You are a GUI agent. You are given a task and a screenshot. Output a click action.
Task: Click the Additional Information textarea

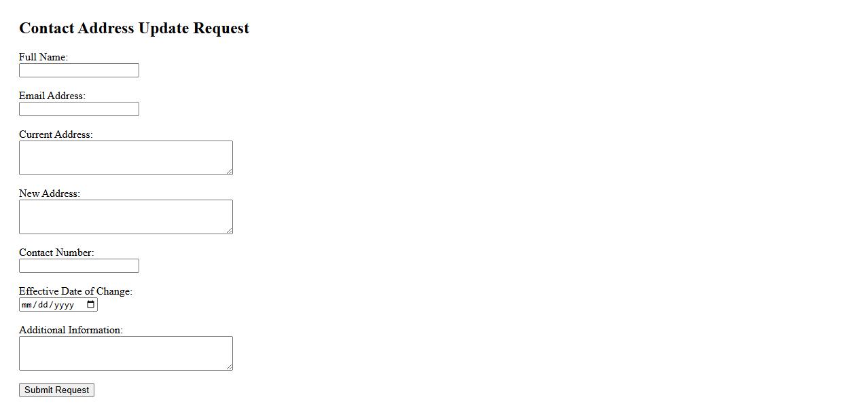click(126, 353)
